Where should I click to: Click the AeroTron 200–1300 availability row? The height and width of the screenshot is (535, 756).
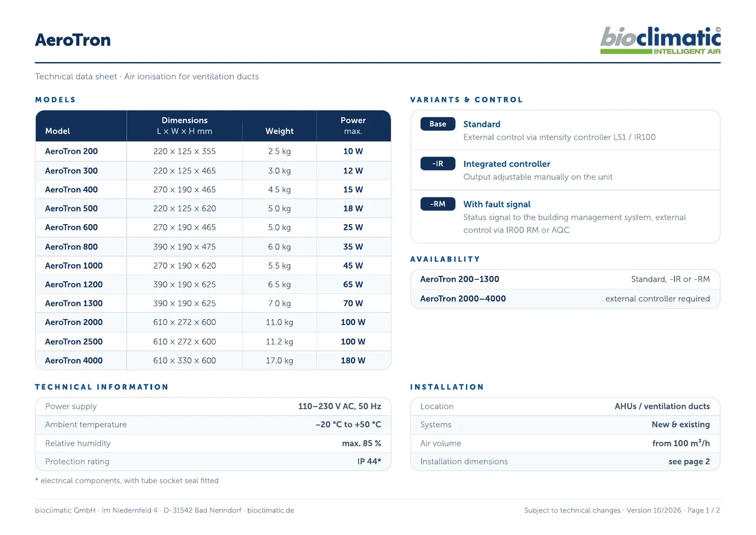(565, 279)
